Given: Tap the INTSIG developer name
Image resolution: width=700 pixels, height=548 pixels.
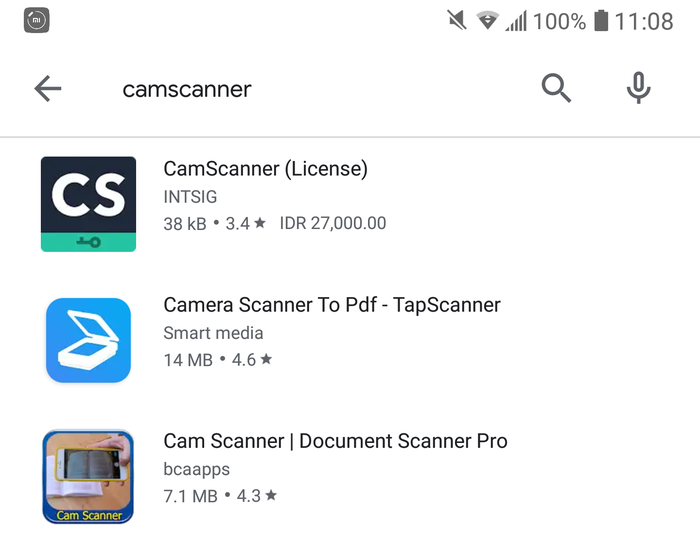Looking at the screenshot, I should [x=190, y=197].
